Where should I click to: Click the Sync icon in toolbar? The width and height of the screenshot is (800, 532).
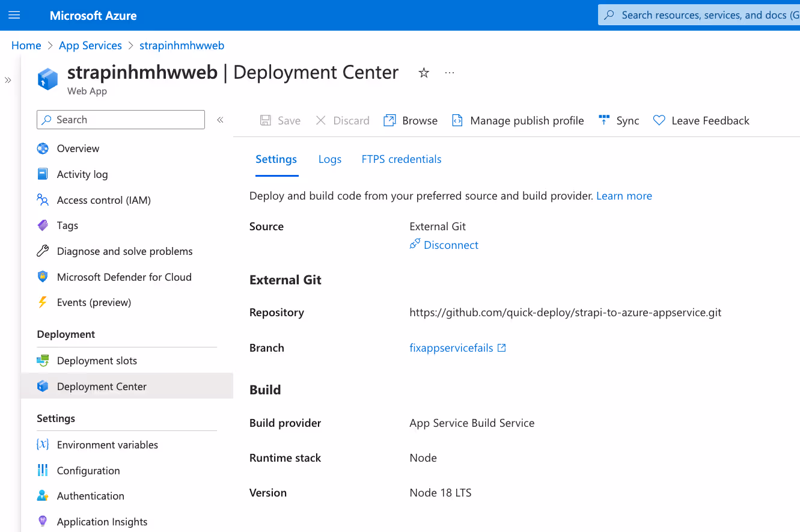click(604, 120)
